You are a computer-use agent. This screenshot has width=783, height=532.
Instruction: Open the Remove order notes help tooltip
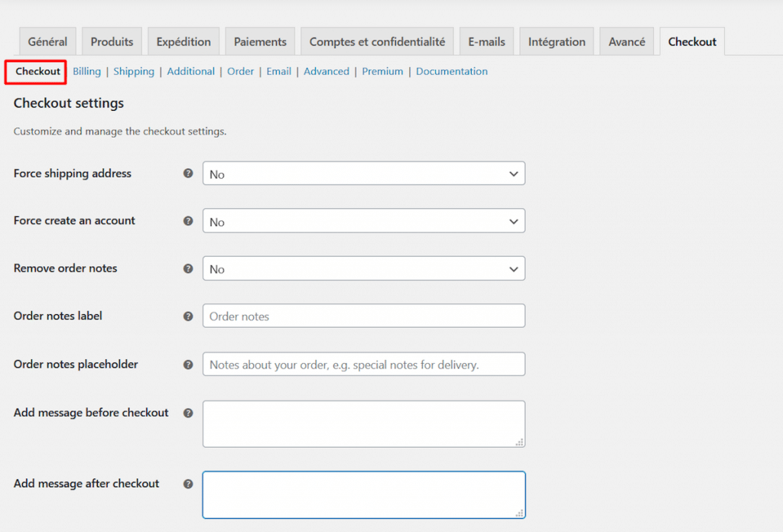click(x=188, y=268)
